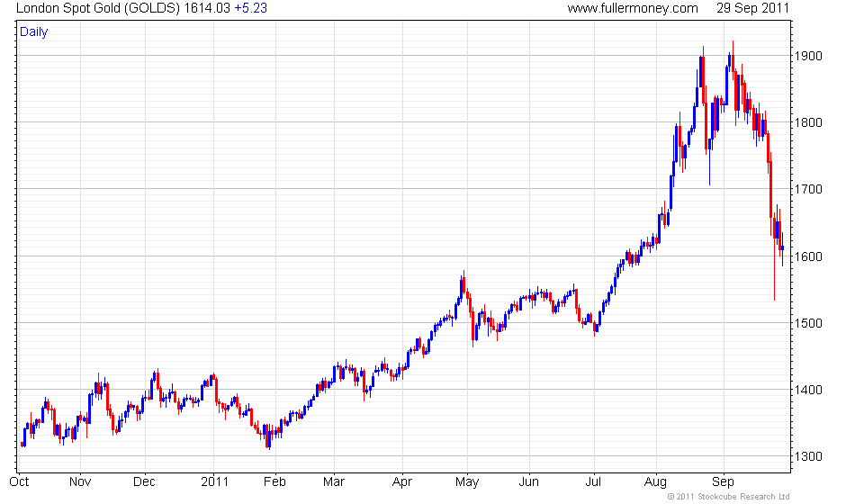The image size is (864, 504).
Task: Click the 'Dec' month axis label
Action: pyautogui.click(x=144, y=482)
